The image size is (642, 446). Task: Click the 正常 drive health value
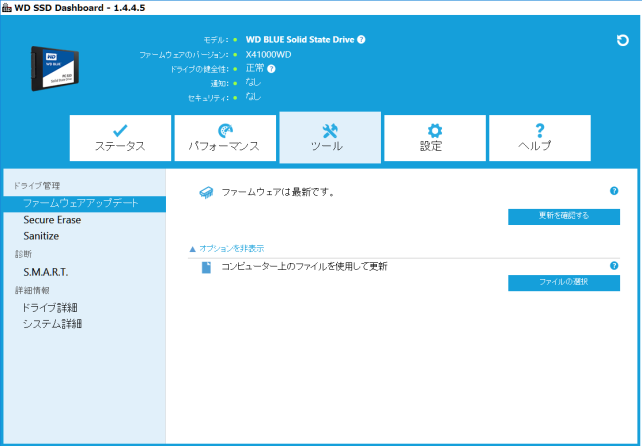click(x=255, y=68)
